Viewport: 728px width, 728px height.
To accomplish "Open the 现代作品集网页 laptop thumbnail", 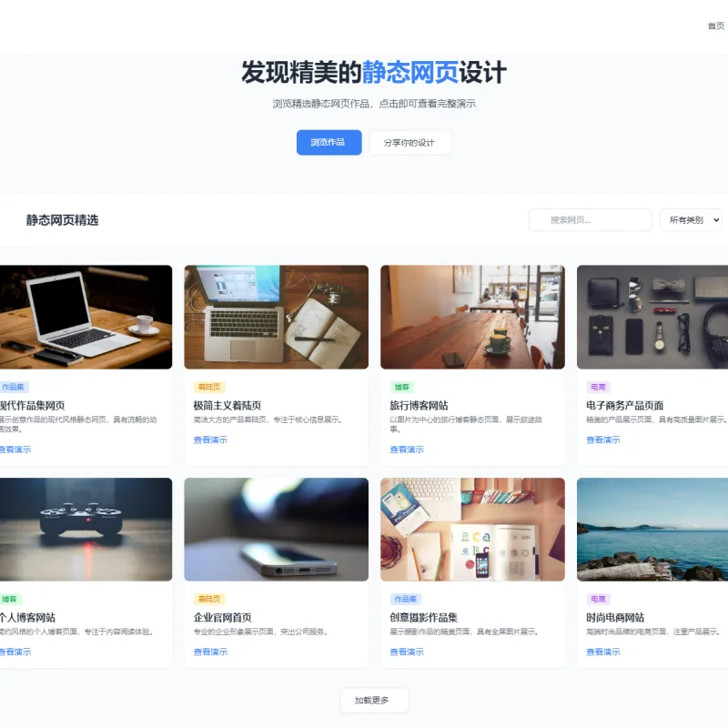I will click(86, 317).
